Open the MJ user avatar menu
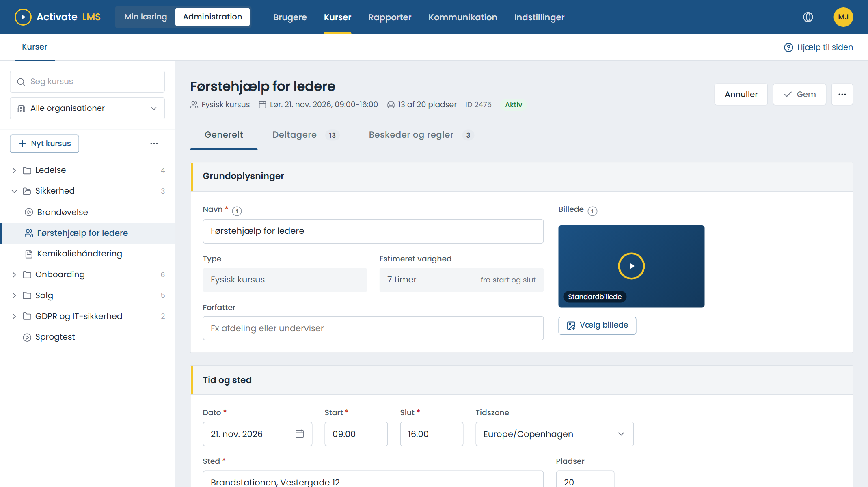868x487 pixels. (843, 17)
